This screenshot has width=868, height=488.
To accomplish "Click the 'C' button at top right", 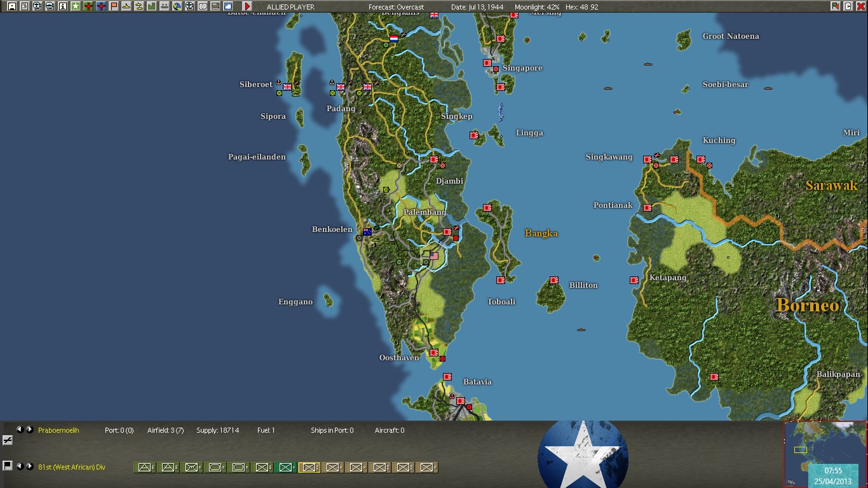I will click(848, 6).
